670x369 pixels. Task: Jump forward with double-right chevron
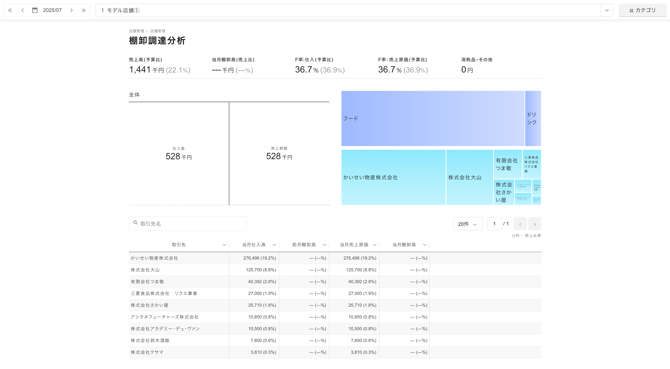coord(84,10)
